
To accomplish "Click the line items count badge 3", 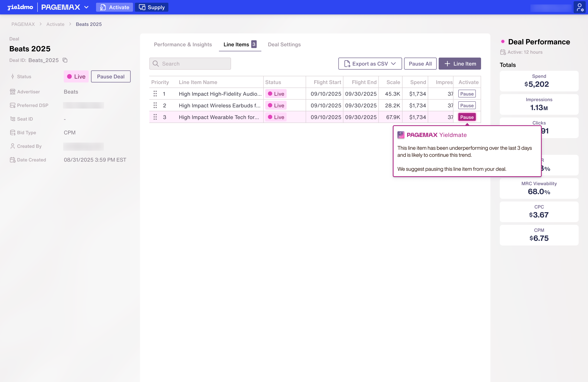I will (254, 44).
